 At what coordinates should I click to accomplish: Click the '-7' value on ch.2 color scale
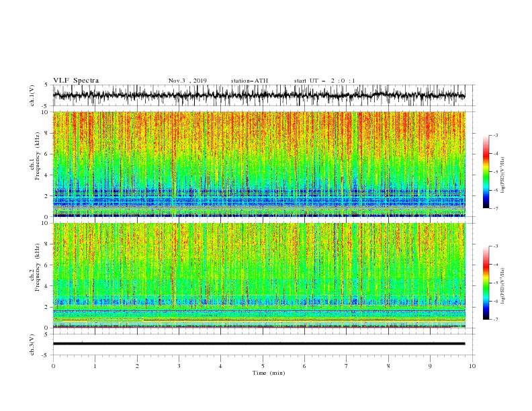tap(495, 320)
